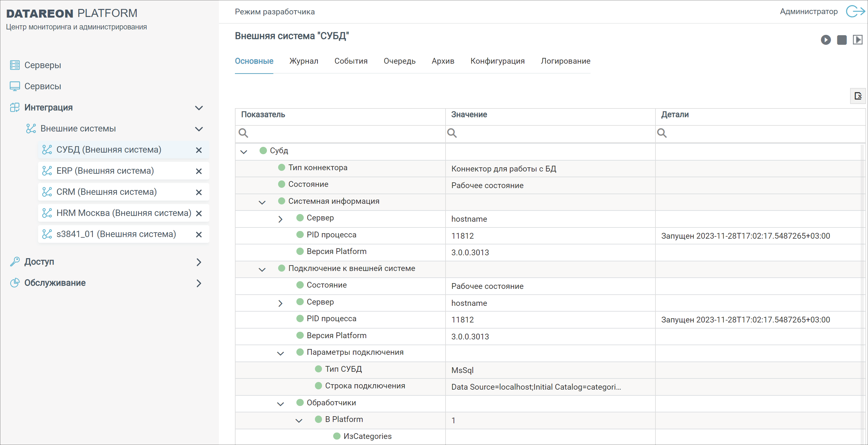
Task: Collapse the Системная информация tree row
Action: pyautogui.click(x=262, y=203)
